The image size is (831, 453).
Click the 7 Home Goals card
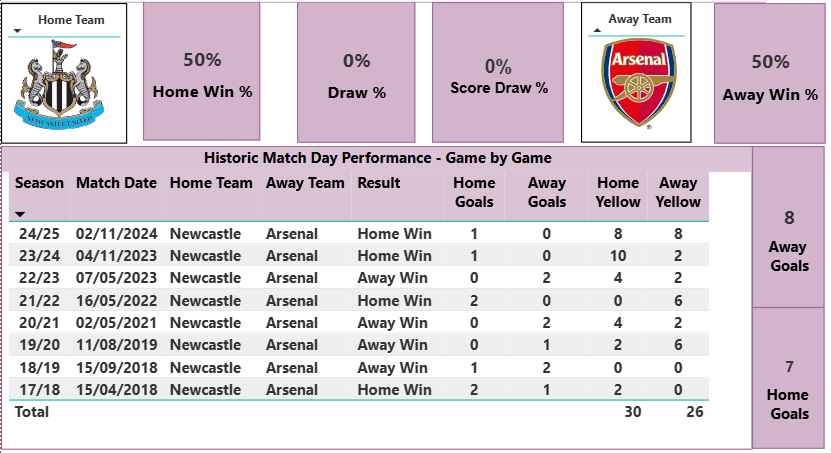789,380
